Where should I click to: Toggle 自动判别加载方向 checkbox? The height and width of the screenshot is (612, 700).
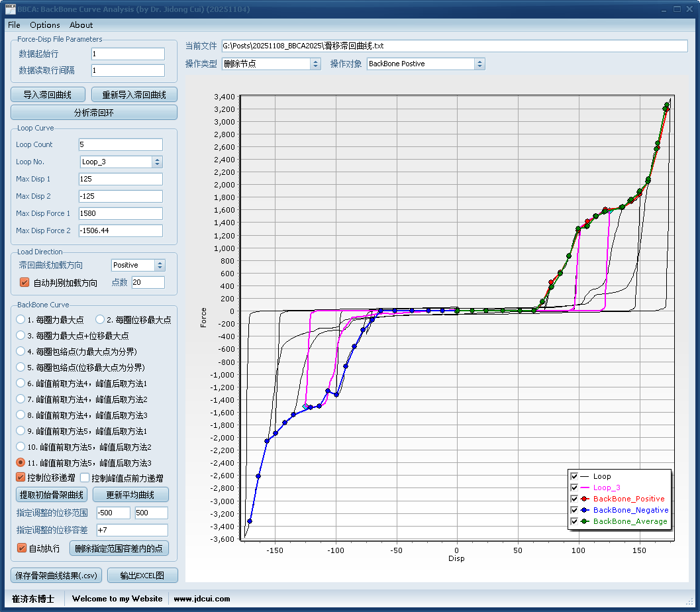(x=25, y=283)
